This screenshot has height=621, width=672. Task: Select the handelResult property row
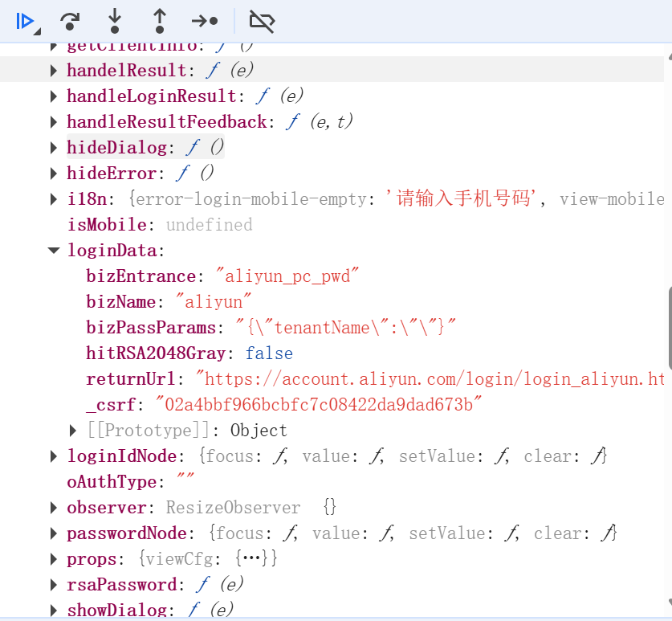pos(127,71)
